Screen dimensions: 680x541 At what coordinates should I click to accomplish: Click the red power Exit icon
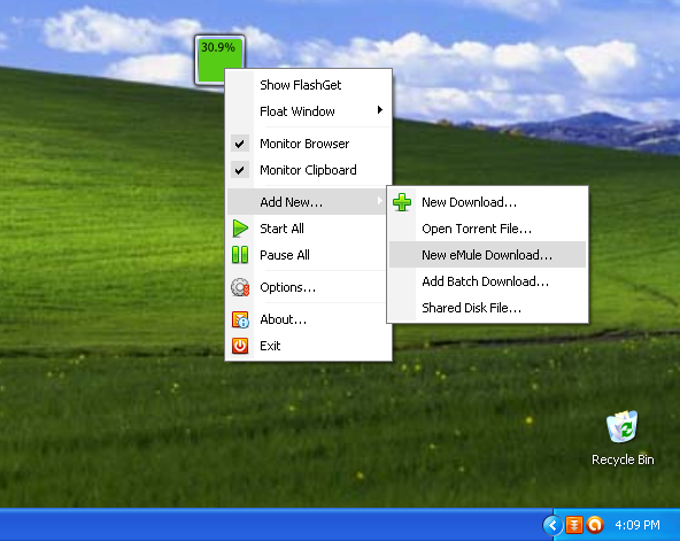[240, 346]
